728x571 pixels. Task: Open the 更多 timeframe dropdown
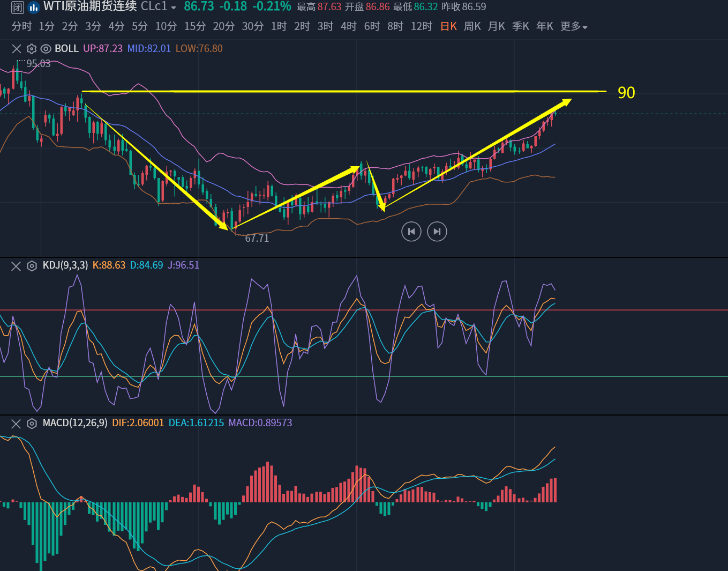click(574, 26)
